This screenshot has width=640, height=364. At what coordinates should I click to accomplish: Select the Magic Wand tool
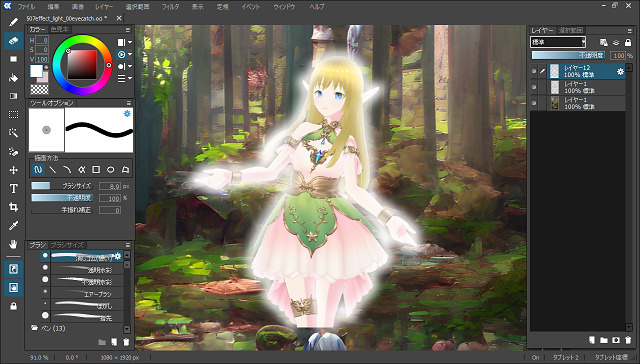pyautogui.click(x=13, y=133)
